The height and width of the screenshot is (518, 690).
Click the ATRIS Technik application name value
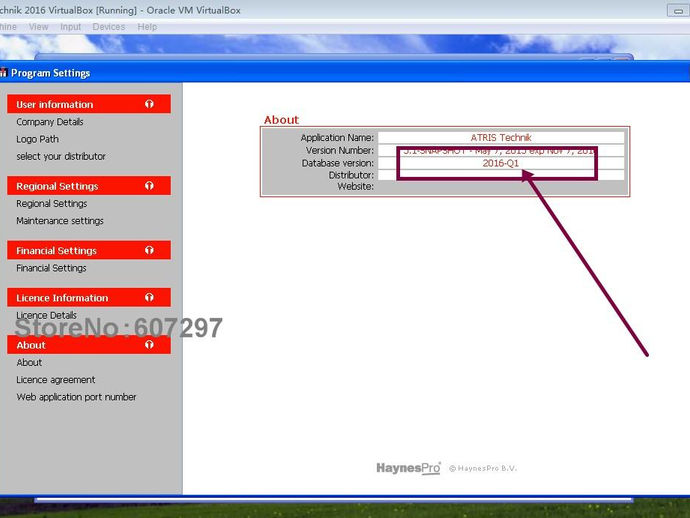(x=501, y=138)
